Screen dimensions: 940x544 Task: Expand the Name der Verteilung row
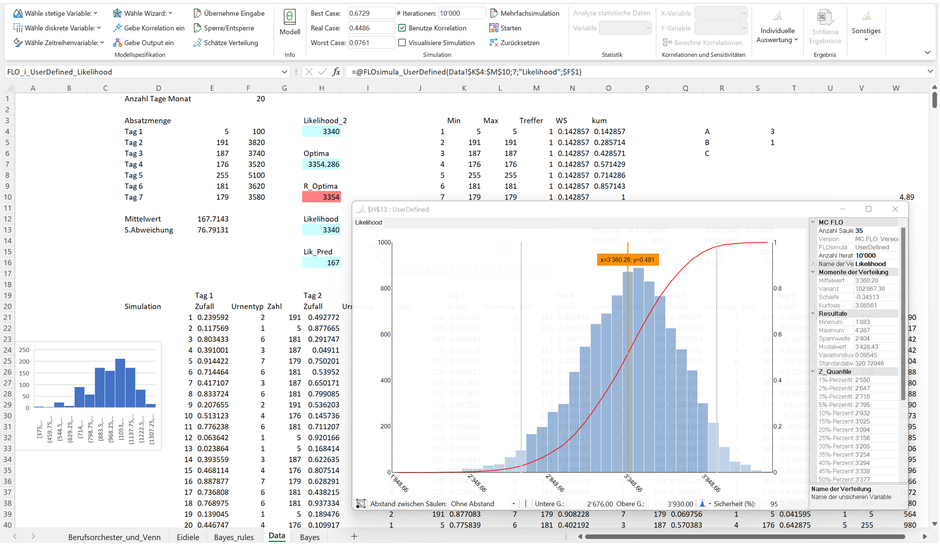point(814,263)
